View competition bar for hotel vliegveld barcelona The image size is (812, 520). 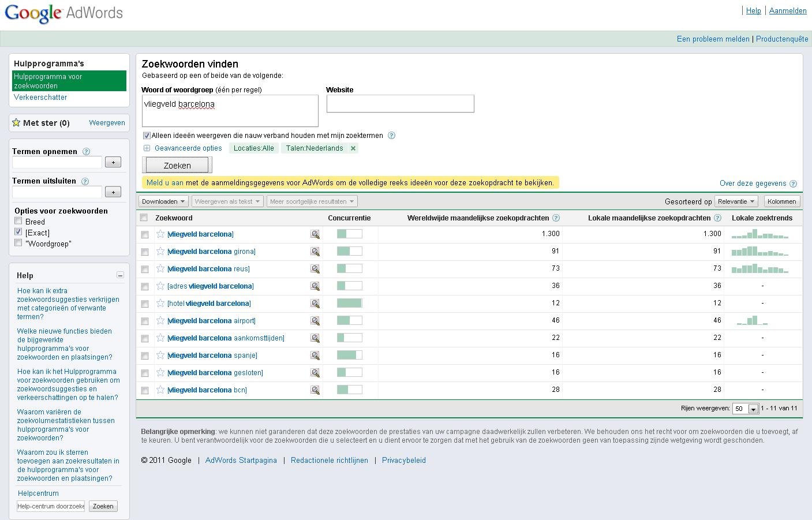tap(350, 303)
